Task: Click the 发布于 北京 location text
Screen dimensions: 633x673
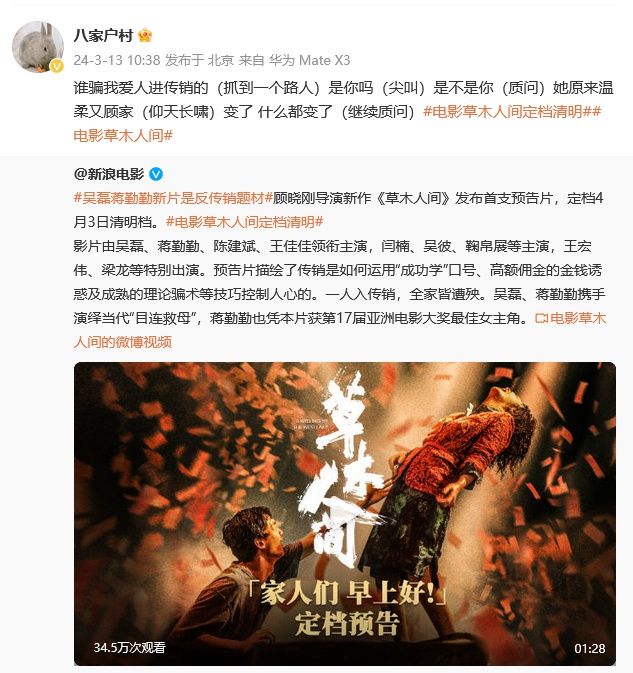Action: [199, 60]
